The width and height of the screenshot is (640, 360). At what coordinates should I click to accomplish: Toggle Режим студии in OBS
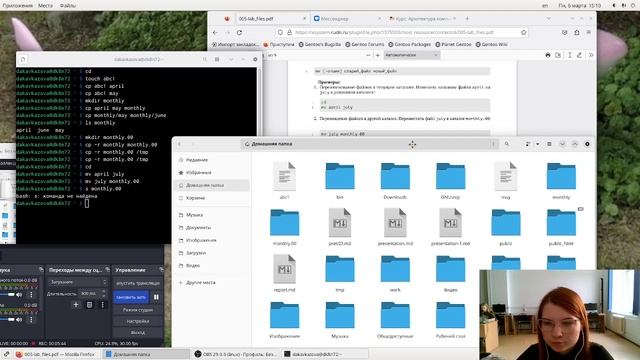click(x=138, y=310)
